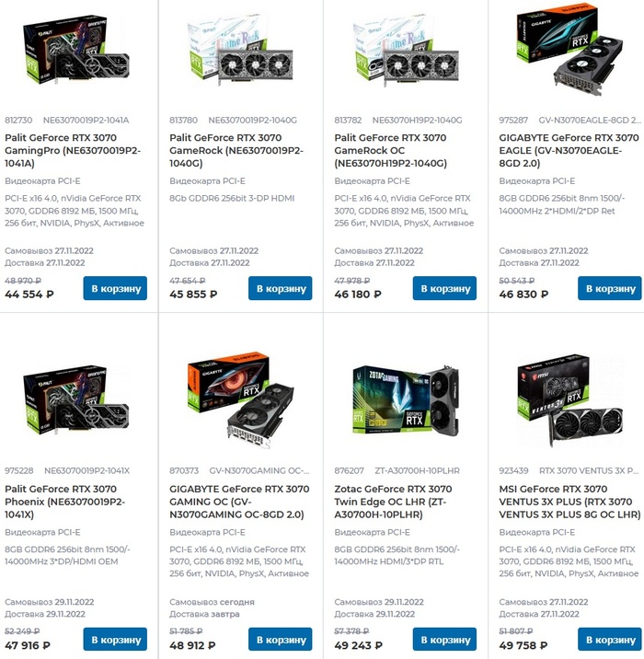
Task: Add MSI VENTUS 3X PLUS 49 758 ₽ to cart
Action: [x=610, y=640]
